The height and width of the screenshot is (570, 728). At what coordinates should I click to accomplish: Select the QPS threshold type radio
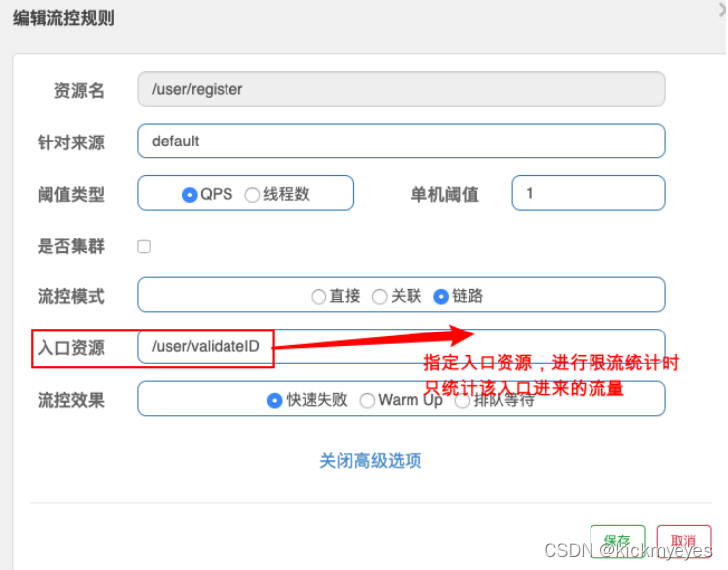[190, 194]
